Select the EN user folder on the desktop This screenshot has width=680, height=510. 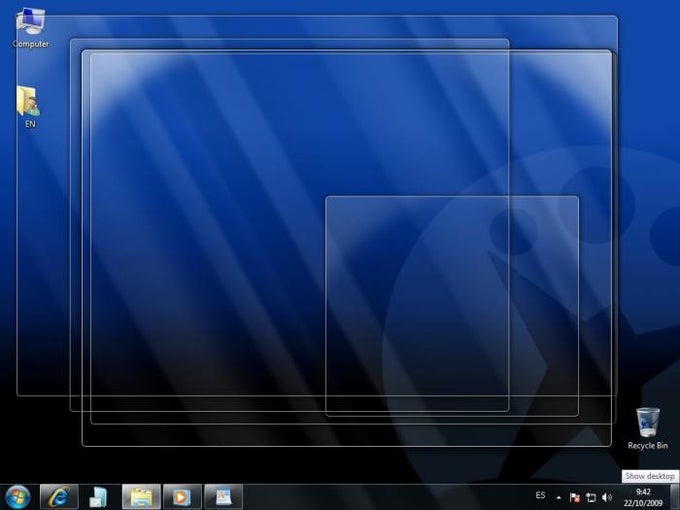coord(29,107)
